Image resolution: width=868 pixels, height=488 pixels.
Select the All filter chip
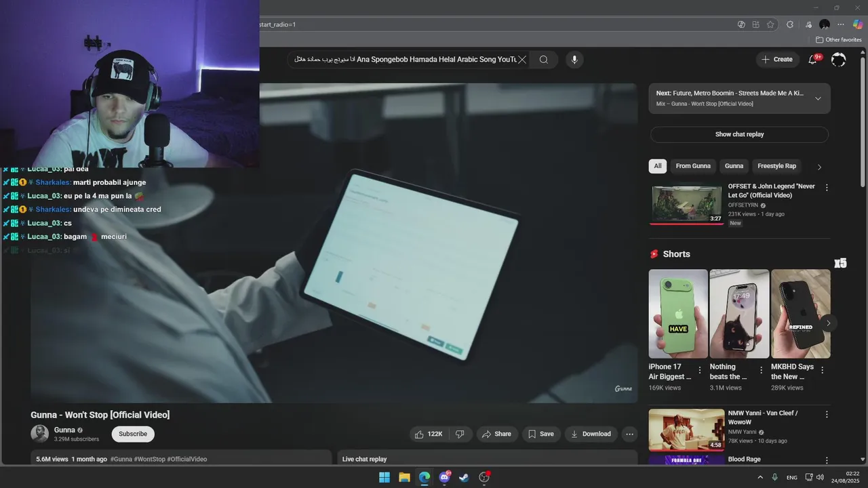658,166
